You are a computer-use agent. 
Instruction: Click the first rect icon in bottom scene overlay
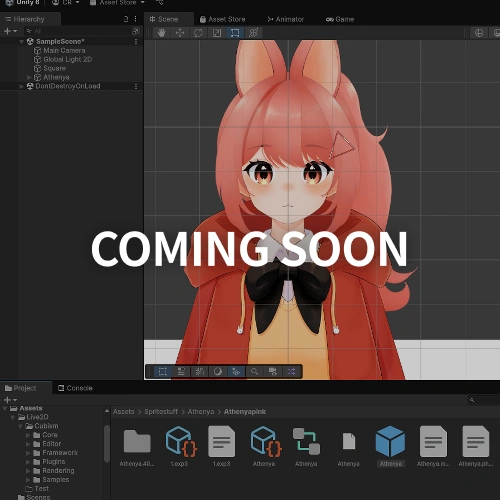pos(163,371)
